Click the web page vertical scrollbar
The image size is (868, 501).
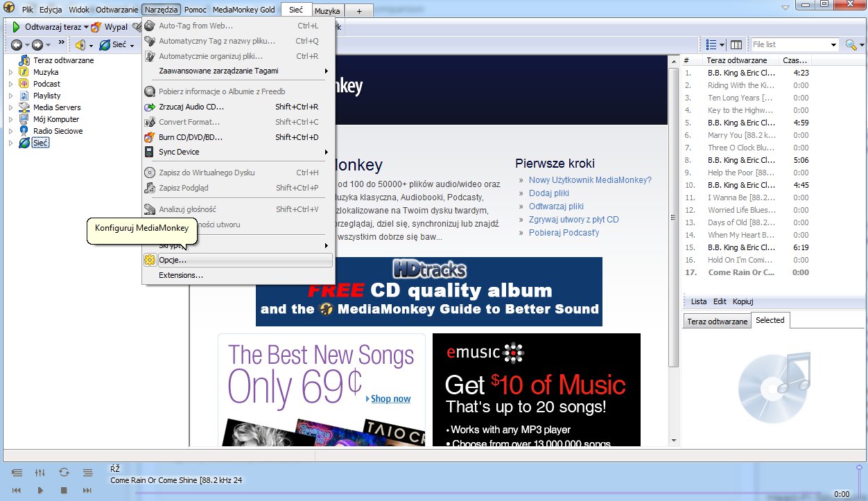[672, 249]
